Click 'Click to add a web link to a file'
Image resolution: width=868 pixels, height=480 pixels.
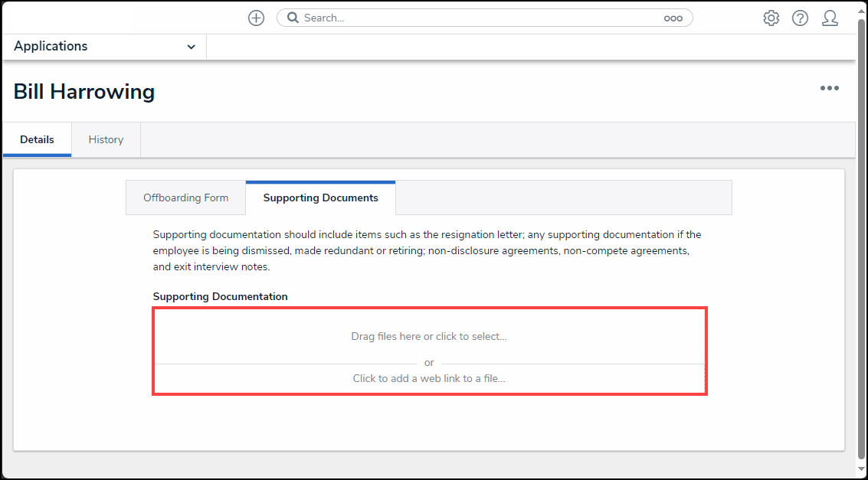429,378
